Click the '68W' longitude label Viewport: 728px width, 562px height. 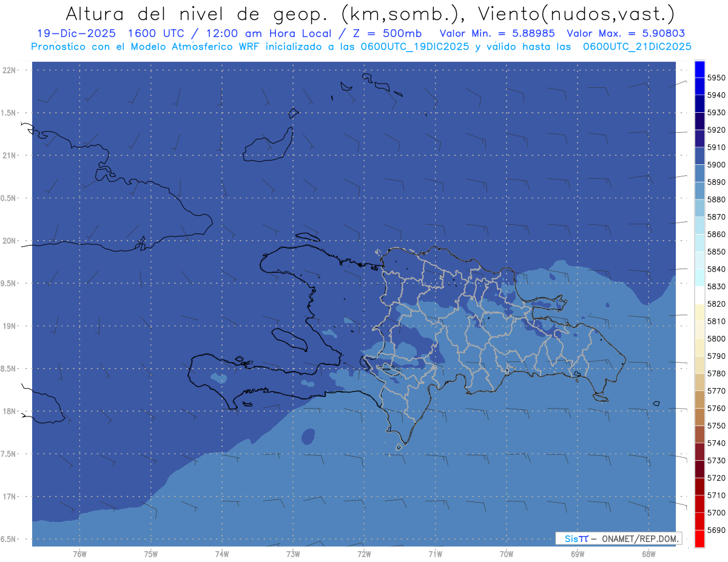point(649,554)
